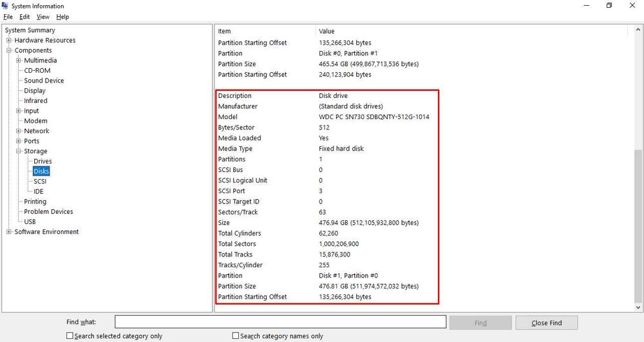Select the Software Environment label

click(46, 232)
